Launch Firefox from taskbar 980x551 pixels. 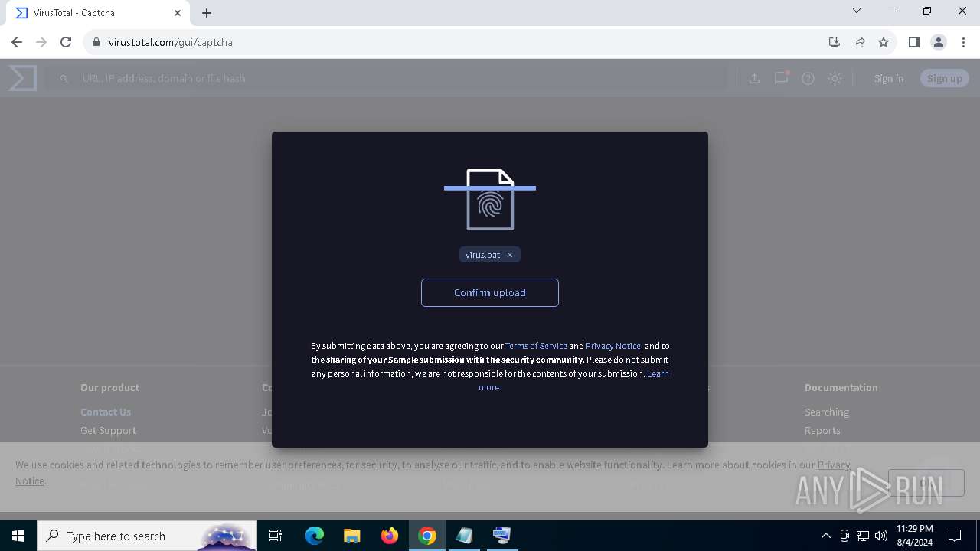(390, 536)
